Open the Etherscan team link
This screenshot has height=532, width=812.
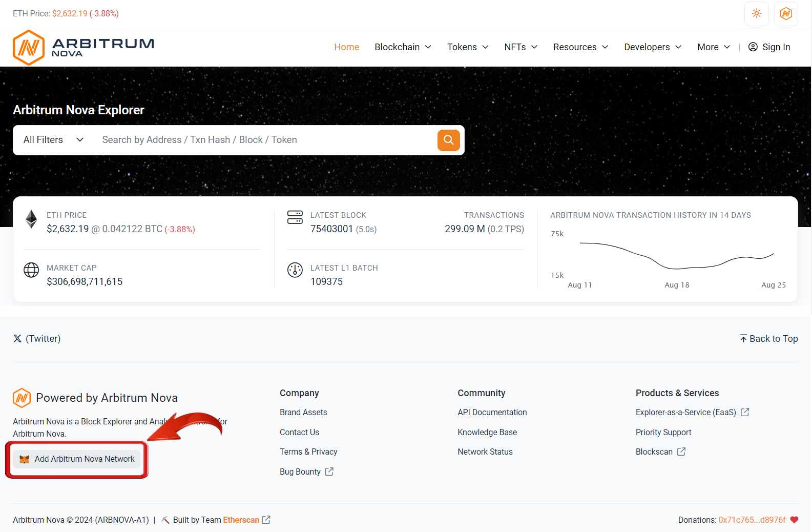(241, 520)
